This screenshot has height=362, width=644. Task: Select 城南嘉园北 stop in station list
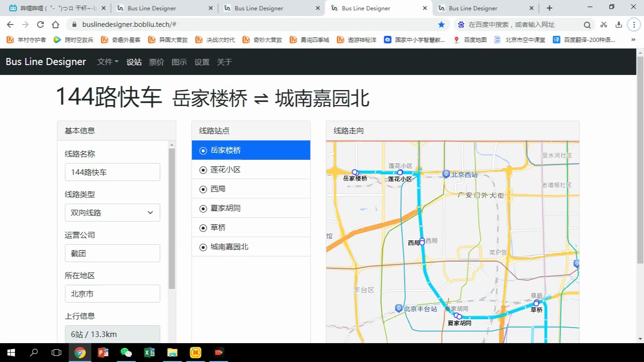[x=251, y=247]
